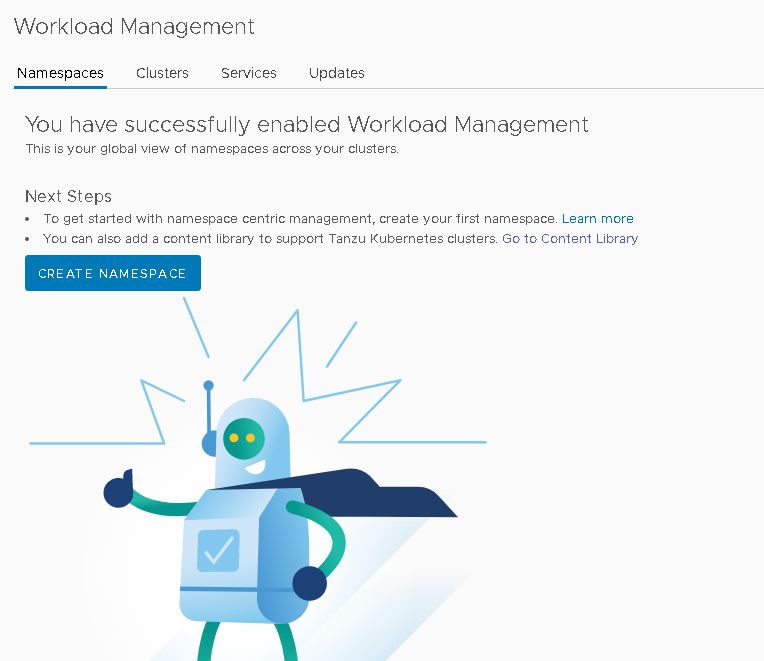
Task: Click the robot's hand resting on hip
Action: [309, 583]
